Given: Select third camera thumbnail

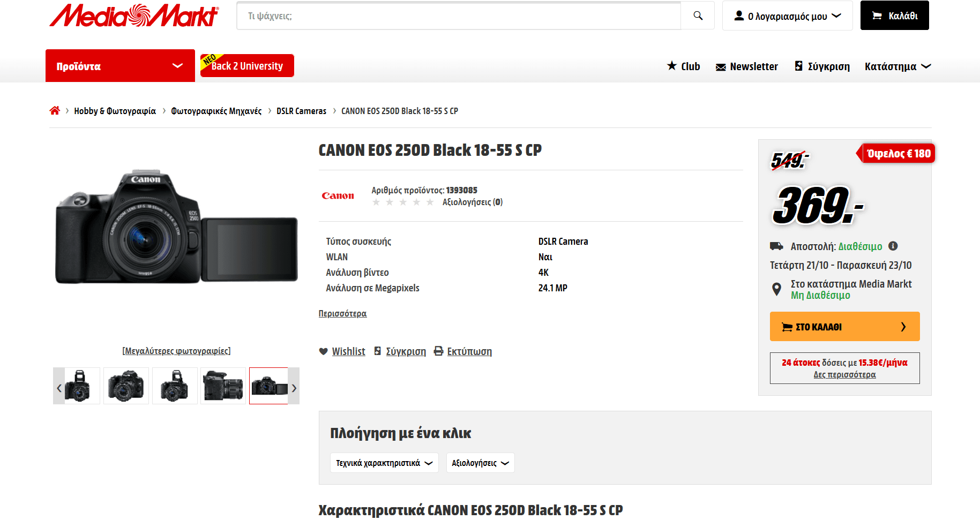Looking at the screenshot, I should pyautogui.click(x=175, y=386).
